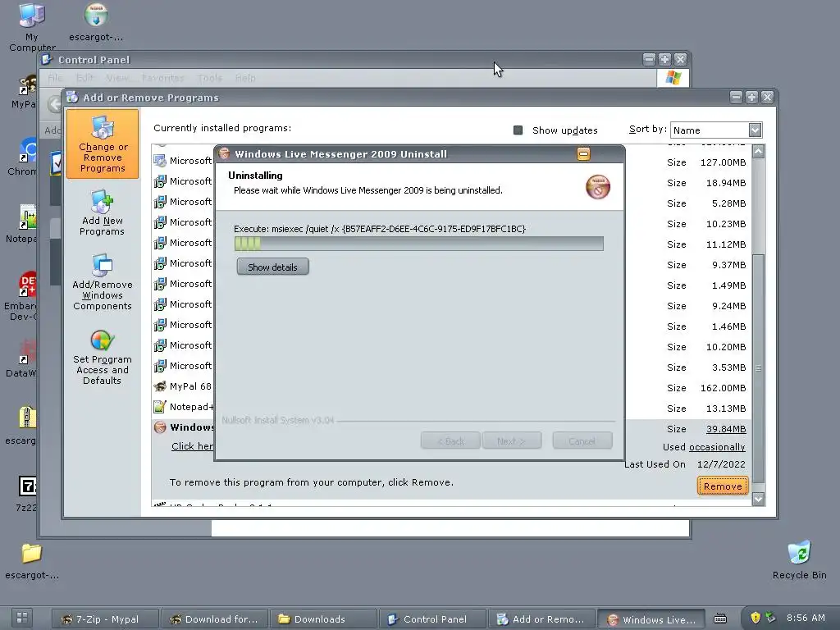Click the Start button on taskbar
The image size is (840, 630).
(22, 618)
